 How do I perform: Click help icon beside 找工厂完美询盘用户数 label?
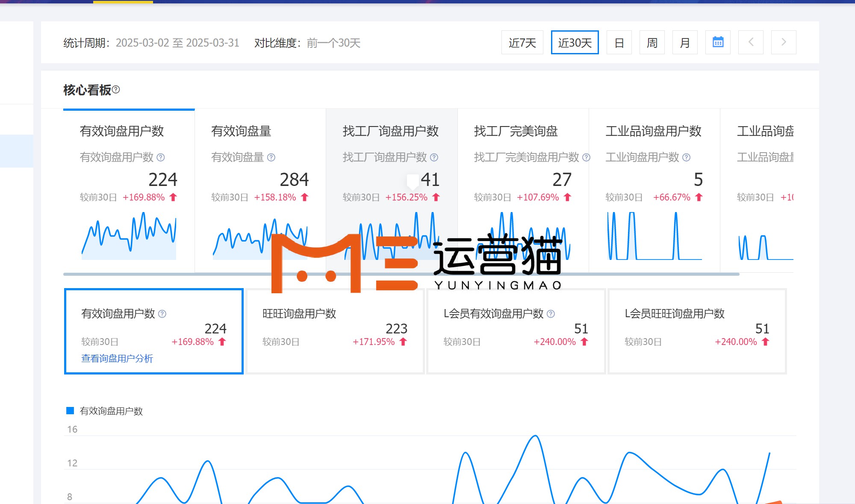pos(586,157)
